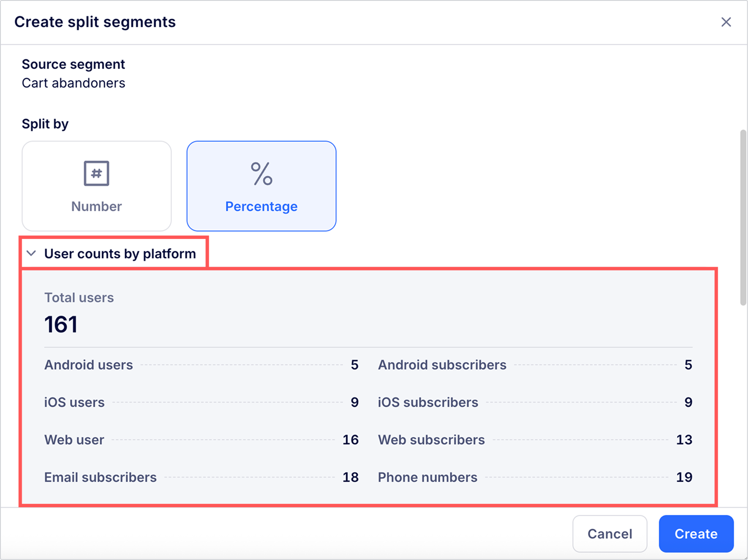This screenshot has width=748, height=560.
Task: Click the Android users row label
Action: coord(89,365)
